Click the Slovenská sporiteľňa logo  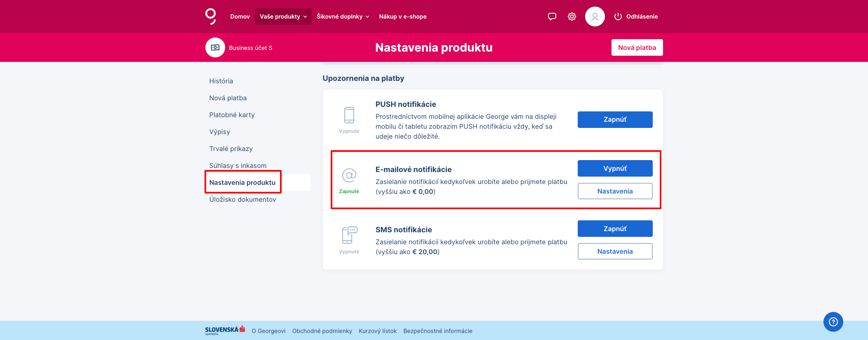[x=225, y=330]
